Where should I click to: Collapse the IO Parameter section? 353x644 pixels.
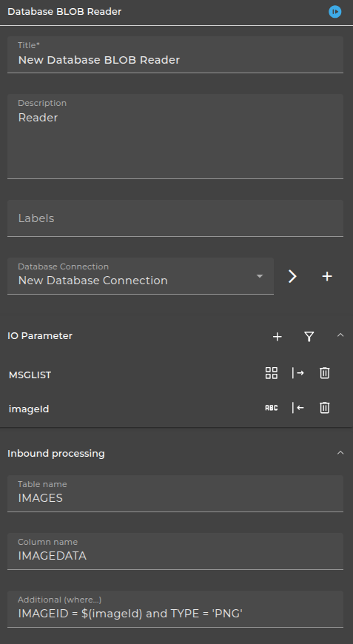pos(340,335)
